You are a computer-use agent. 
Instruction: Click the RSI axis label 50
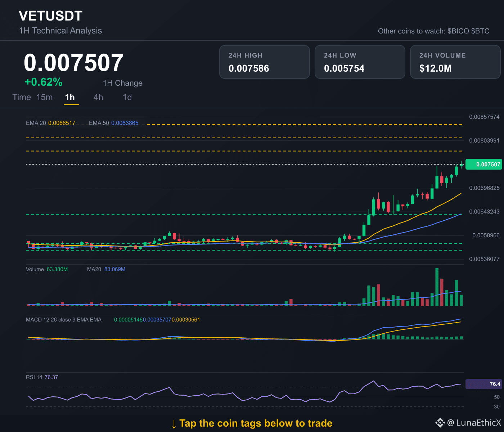pyautogui.click(x=497, y=397)
